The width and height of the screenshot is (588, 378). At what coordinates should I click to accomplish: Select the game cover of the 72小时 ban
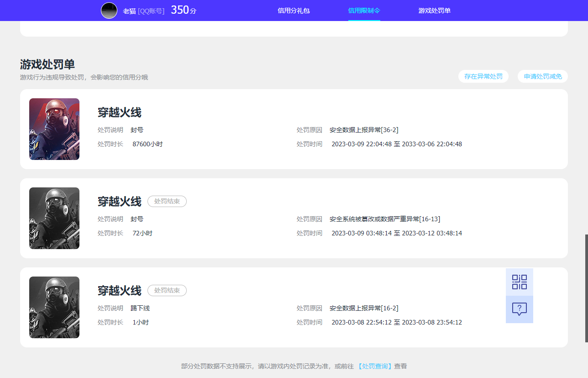tap(54, 218)
